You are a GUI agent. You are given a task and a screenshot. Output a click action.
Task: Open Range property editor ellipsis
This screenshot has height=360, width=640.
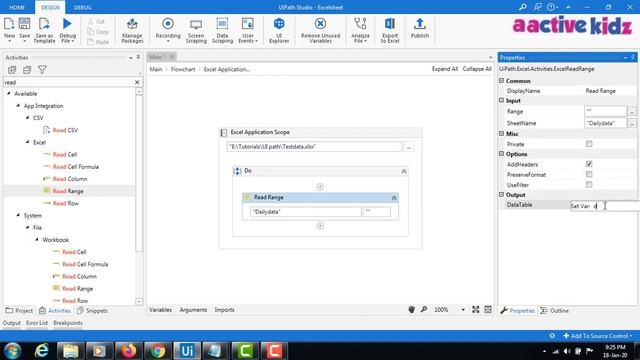[x=631, y=111]
